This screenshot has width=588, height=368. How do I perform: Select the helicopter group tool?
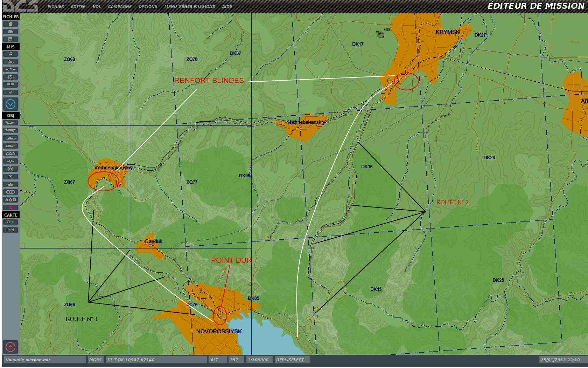(x=10, y=130)
